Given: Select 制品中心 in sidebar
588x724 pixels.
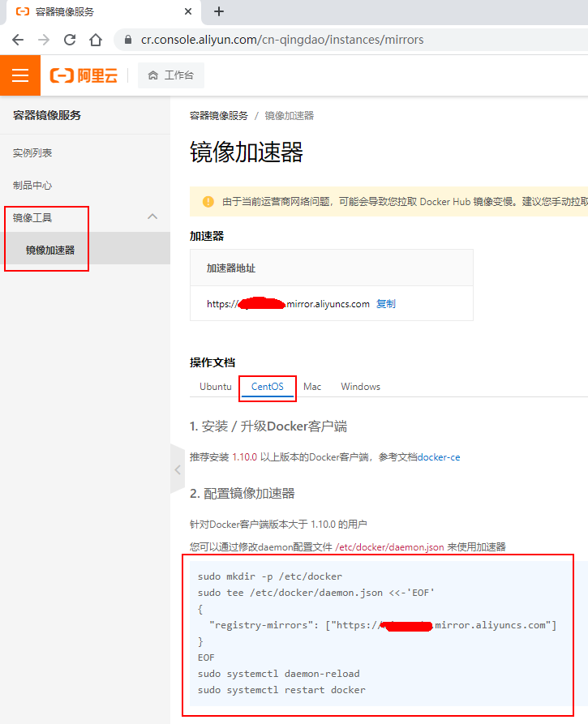Looking at the screenshot, I should (32, 185).
